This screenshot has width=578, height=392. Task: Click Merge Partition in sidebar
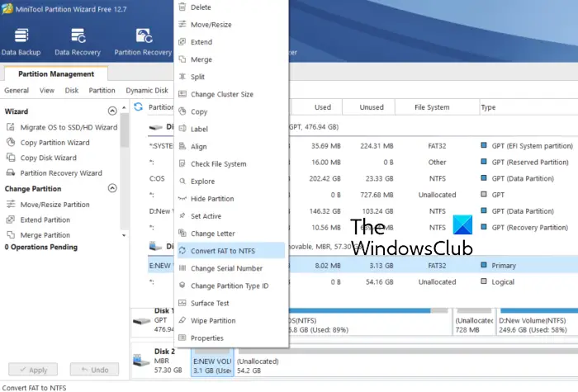tap(45, 235)
